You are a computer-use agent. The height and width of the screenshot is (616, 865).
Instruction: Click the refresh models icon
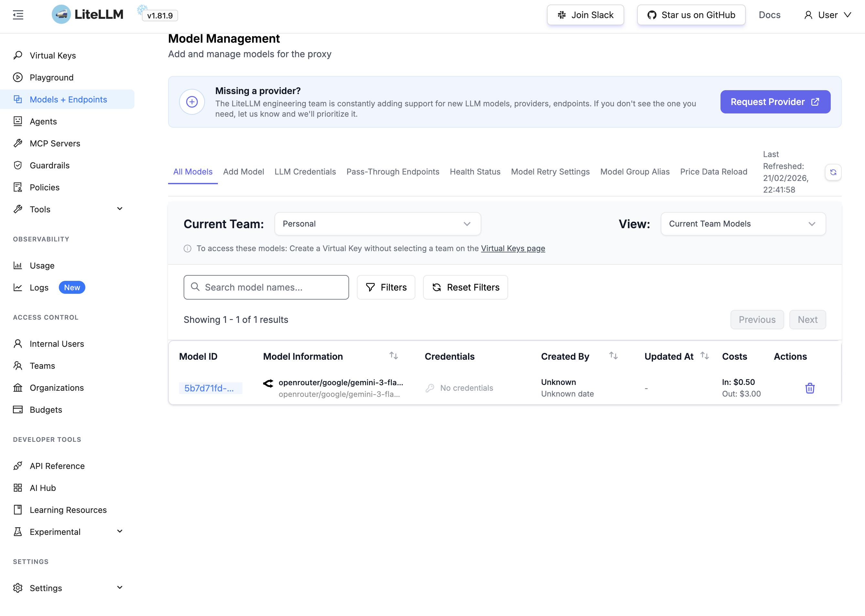pyautogui.click(x=833, y=172)
